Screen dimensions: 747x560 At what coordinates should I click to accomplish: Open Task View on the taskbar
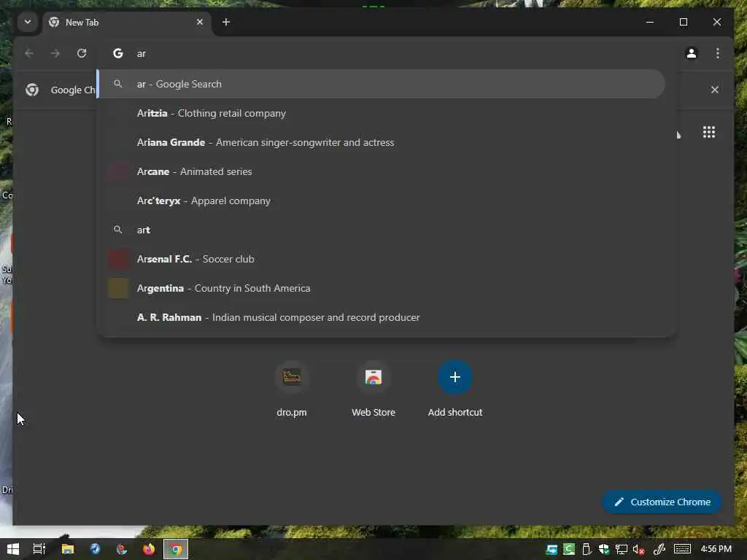click(39, 549)
